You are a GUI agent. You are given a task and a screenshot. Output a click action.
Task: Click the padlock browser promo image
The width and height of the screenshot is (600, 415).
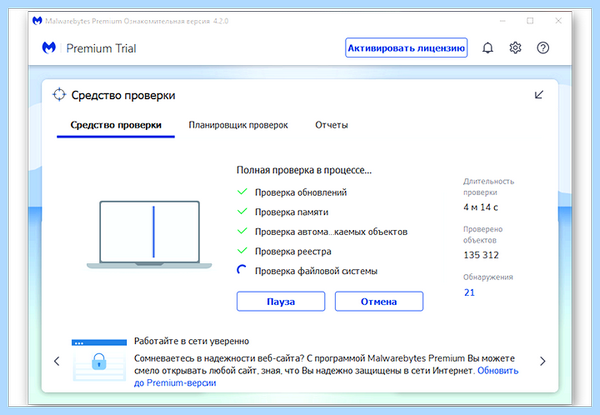[99, 360]
